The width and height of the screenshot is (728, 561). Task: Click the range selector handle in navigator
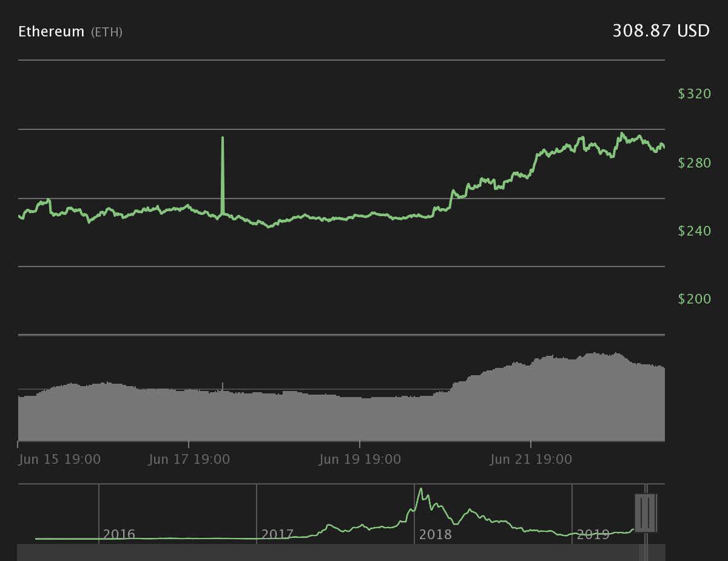click(x=645, y=512)
